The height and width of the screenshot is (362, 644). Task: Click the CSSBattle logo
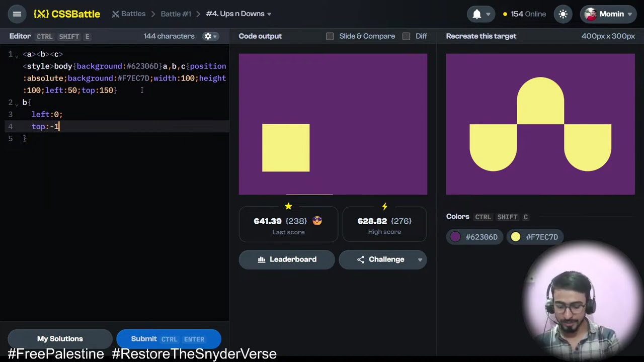67,14
